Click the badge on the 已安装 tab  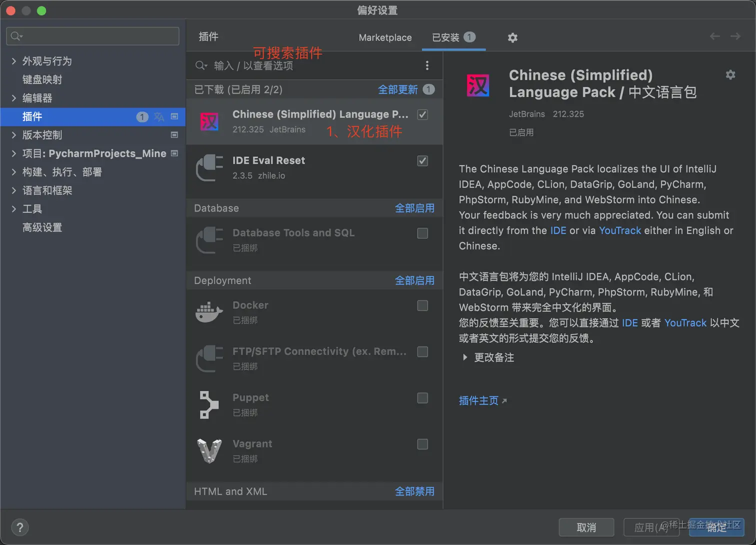(x=469, y=37)
